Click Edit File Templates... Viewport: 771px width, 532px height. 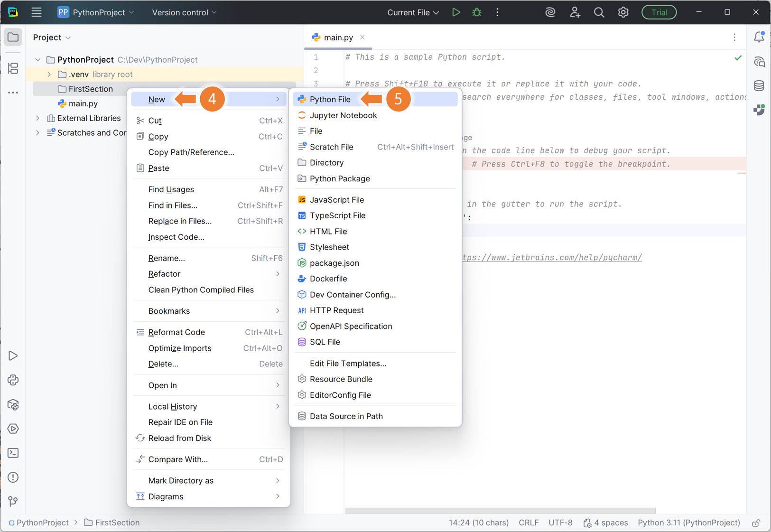pyautogui.click(x=375, y=364)
